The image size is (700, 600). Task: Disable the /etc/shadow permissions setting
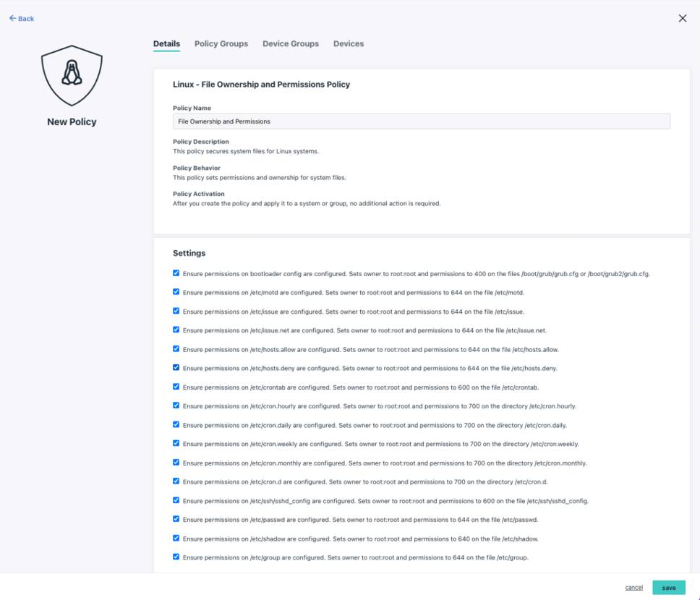176,539
